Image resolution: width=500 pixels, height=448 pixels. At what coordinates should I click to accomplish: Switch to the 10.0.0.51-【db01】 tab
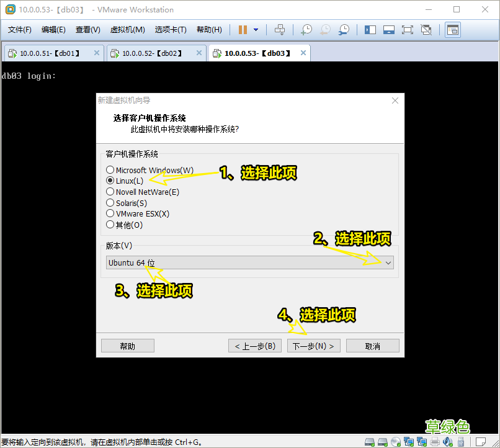point(53,53)
